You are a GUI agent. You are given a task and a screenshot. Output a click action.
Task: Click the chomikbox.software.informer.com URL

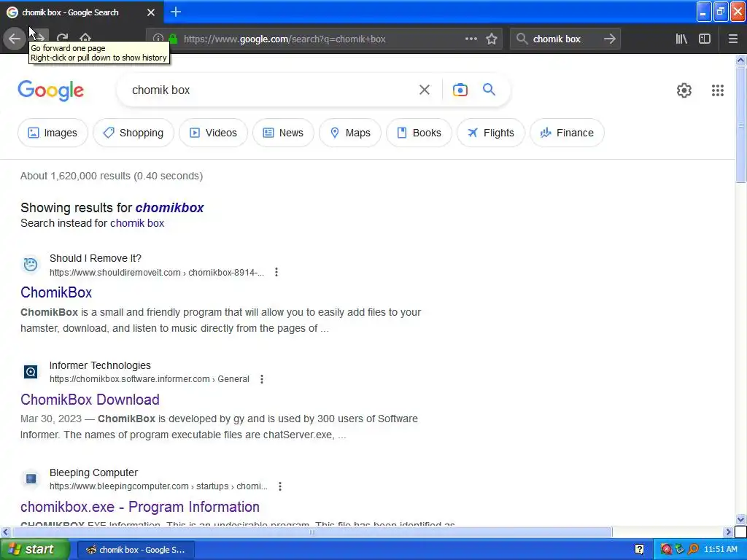pos(150,379)
